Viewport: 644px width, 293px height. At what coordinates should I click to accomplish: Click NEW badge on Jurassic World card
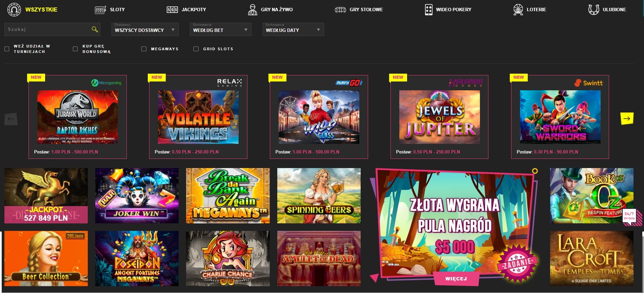tap(36, 77)
